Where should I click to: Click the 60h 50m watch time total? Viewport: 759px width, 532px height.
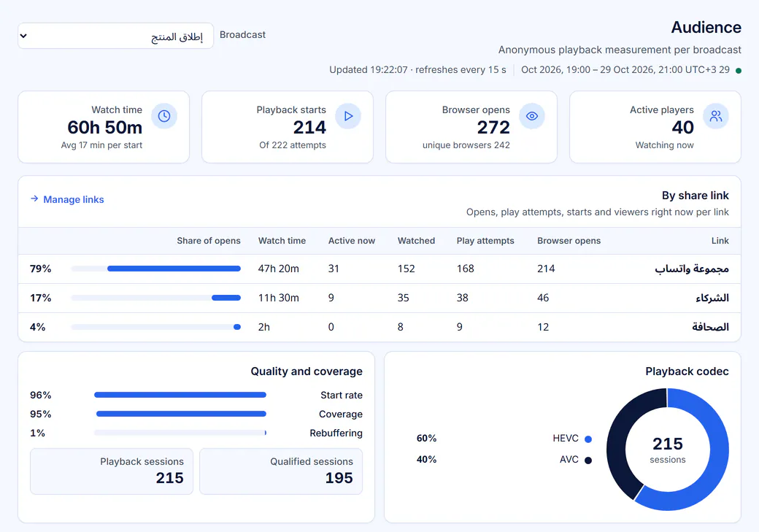tap(105, 127)
